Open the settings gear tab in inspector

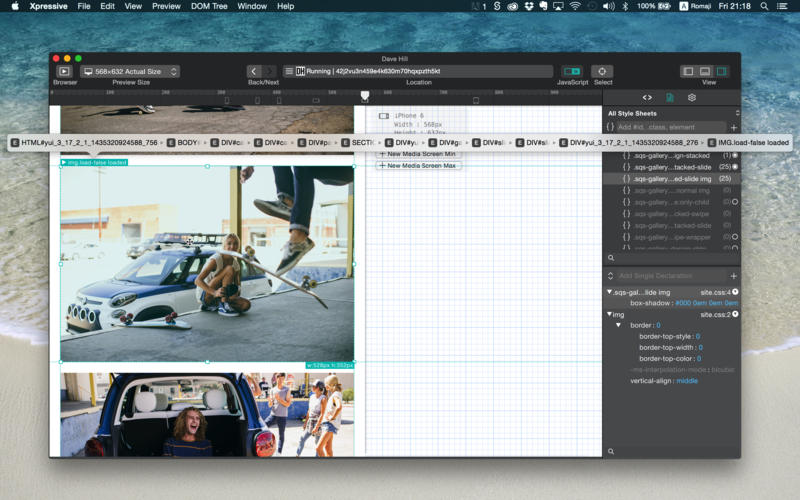(x=691, y=98)
